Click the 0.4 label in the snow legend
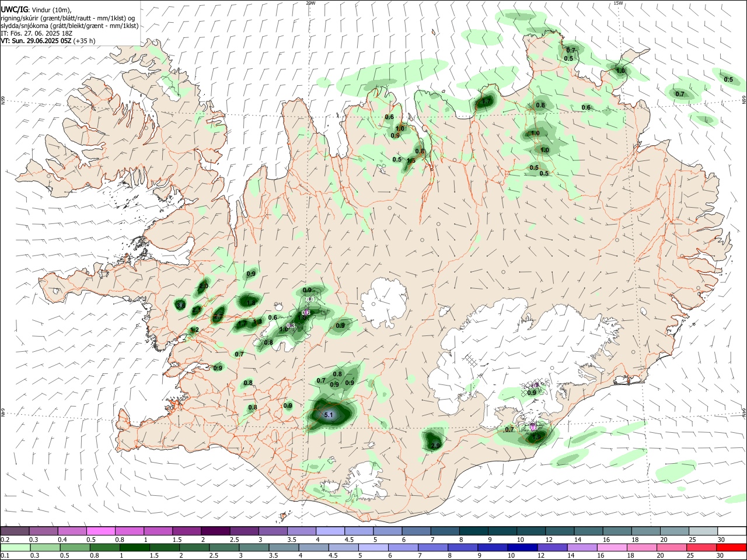 [x=62, y=540]
